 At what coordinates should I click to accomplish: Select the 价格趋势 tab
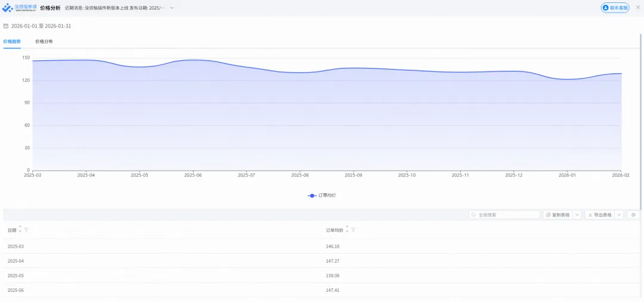[x=12, y=42]
